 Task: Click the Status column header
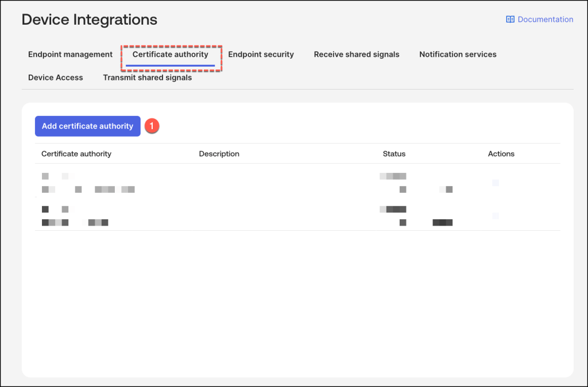[x=394, y=154]
